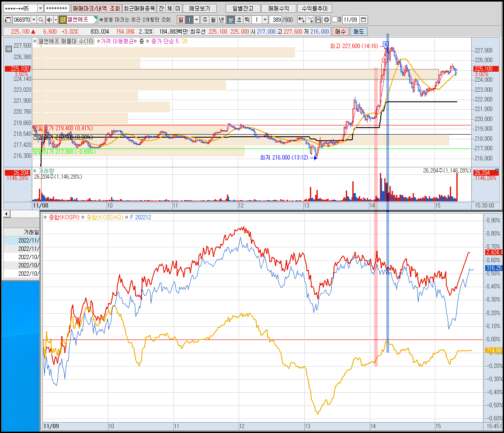
Task: Click the small close icon on volume pane
Action: click(497, 170)
